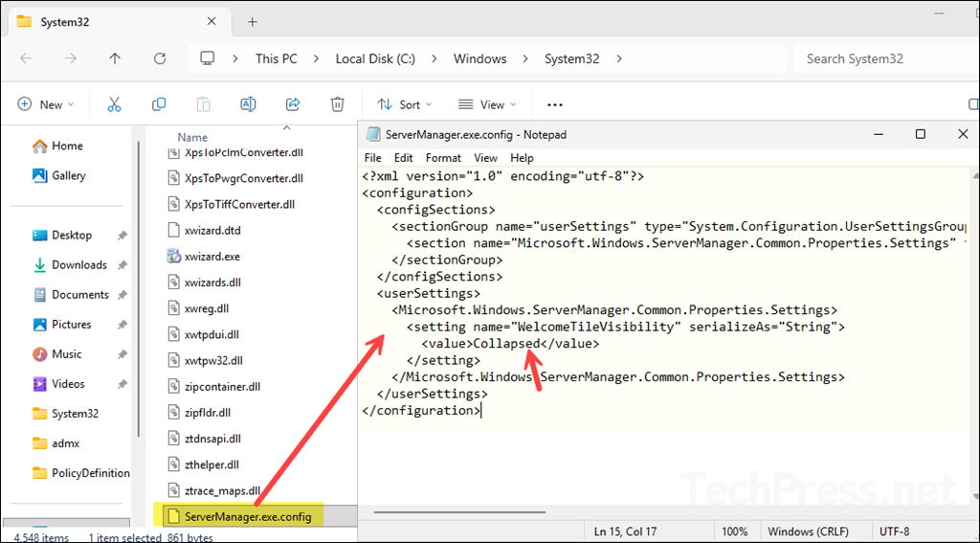Open the View layout dropdown
Image resolution: width=980 pixels, height=543 pixels.
[487, 104]
